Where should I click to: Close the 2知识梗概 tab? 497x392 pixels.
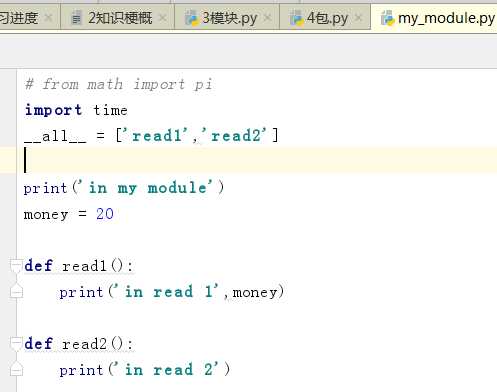click(x=162, y=18)
